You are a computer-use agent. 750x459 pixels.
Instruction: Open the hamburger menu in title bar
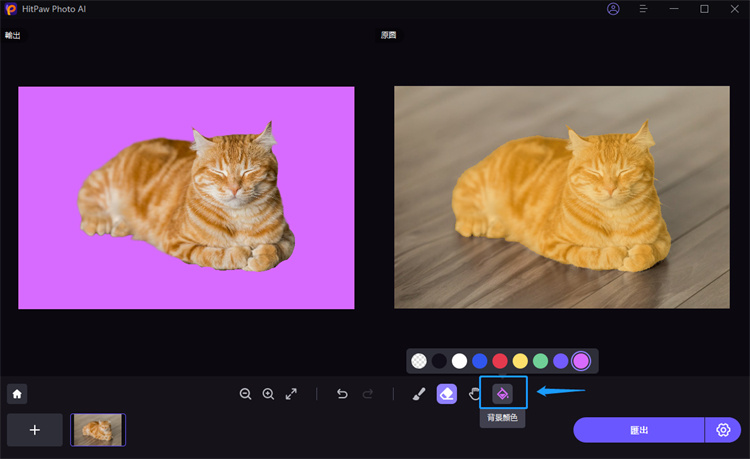click(643, 9)
